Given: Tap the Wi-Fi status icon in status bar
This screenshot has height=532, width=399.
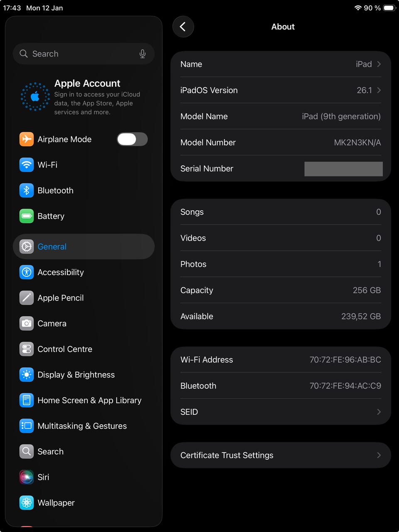Looking at the screenshot, I should [x=358, y=8].
